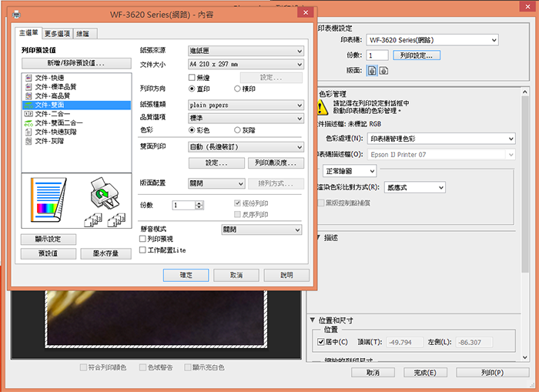The width and height of the screenshot is (539, 392).
Task: Select the 文件-標準品質 preset icon
Action: [x=28, y=87]
